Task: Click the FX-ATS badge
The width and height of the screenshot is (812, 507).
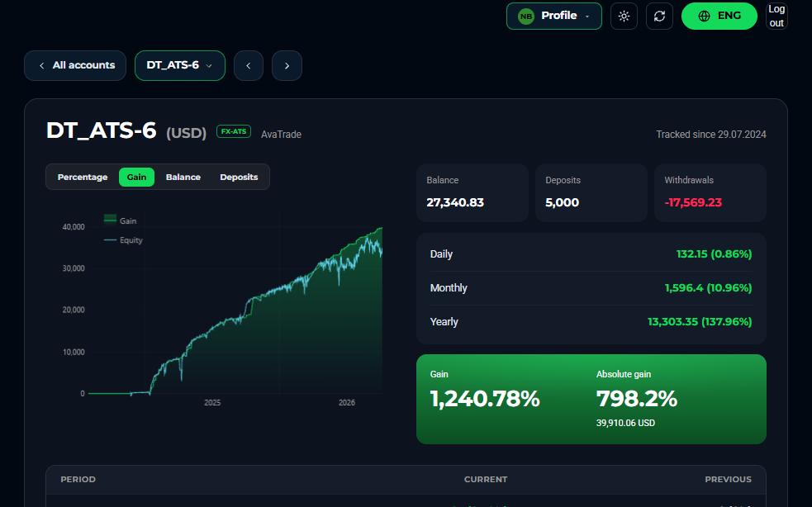Action: tap(234, 131)
